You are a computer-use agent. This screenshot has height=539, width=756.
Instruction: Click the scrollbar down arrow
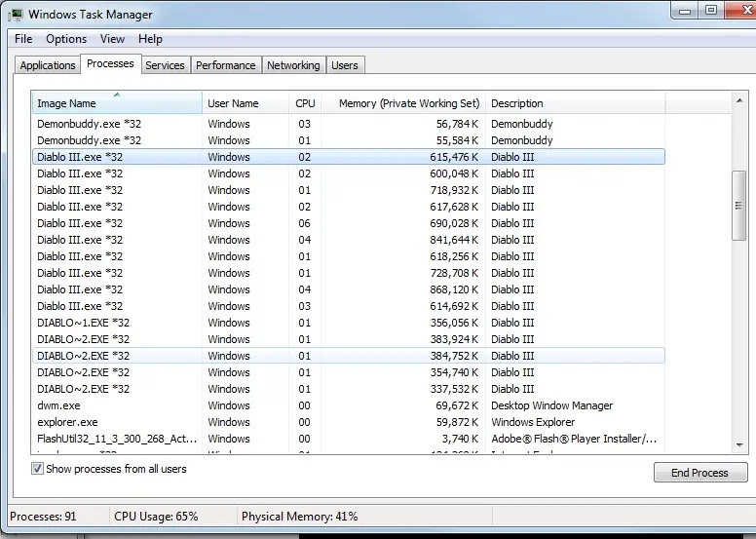tap(739, 444)
